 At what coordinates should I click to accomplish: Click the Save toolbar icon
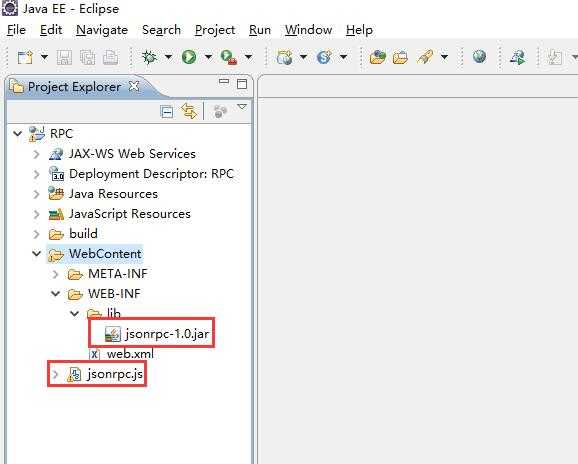64,57
